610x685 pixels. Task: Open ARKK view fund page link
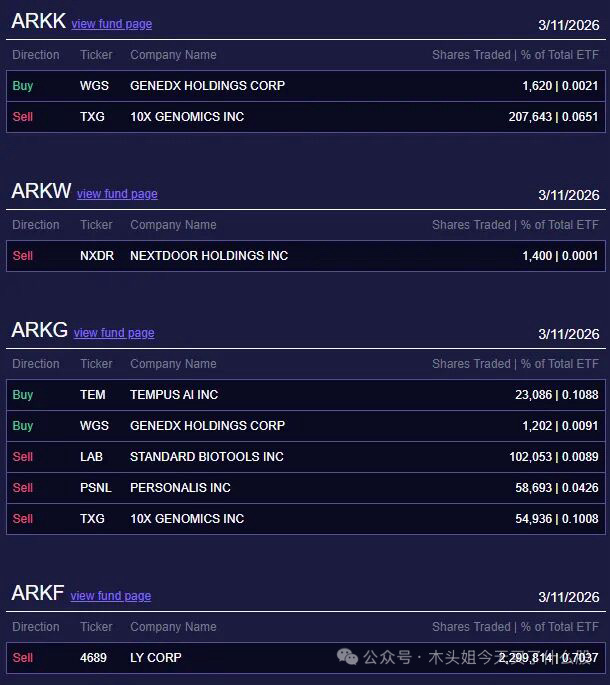[112, 24]
